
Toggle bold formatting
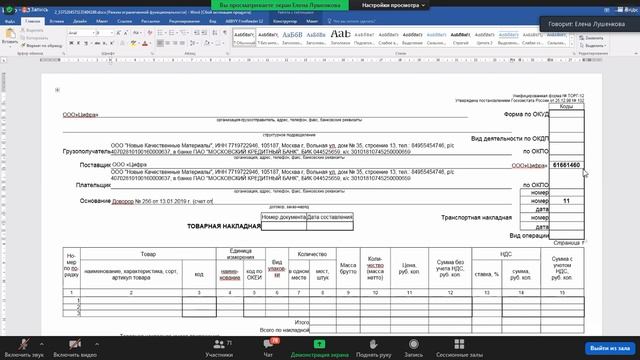[x=71, y=43]
